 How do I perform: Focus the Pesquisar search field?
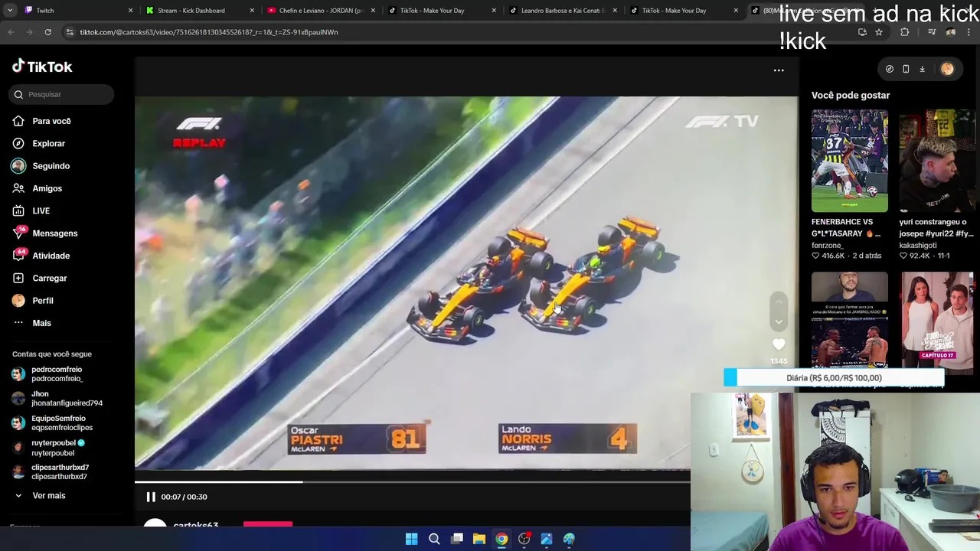(x=61, y=94)
